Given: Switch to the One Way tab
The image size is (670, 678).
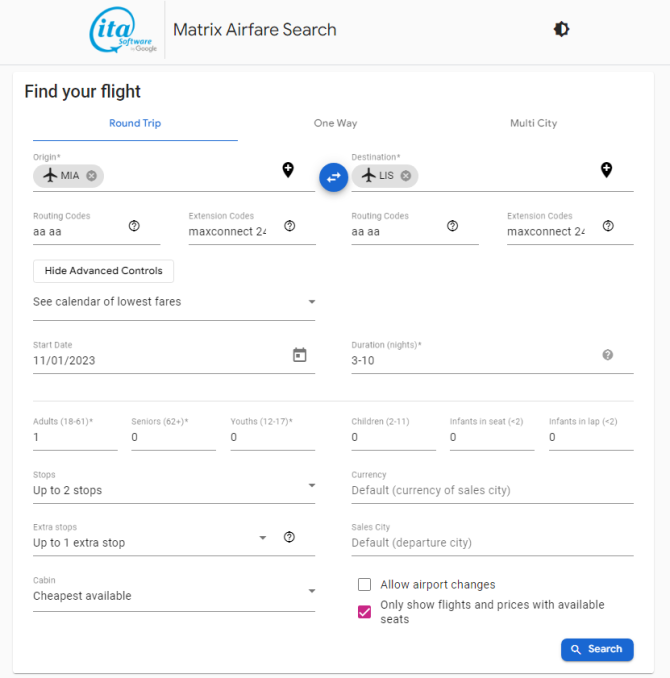Looking at the screenshot, I should [x=336, y=123].
